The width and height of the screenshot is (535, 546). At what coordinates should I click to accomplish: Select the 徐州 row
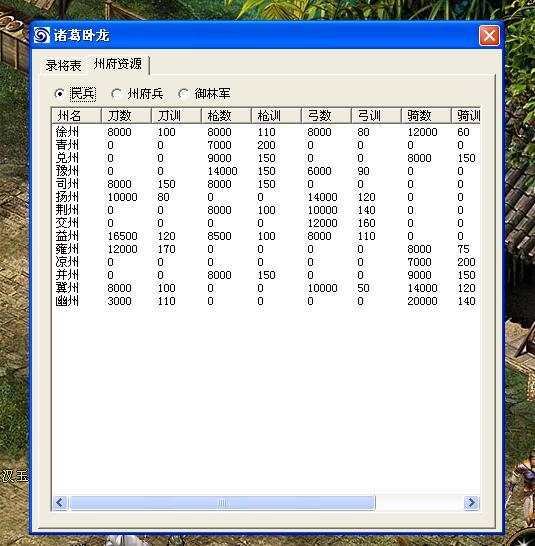[x=266, y=132]
